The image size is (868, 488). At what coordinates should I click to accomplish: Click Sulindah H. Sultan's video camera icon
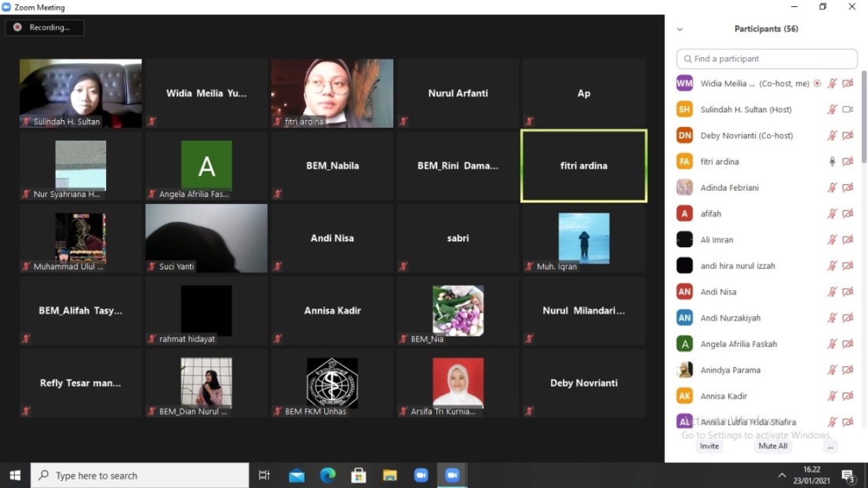848,110
